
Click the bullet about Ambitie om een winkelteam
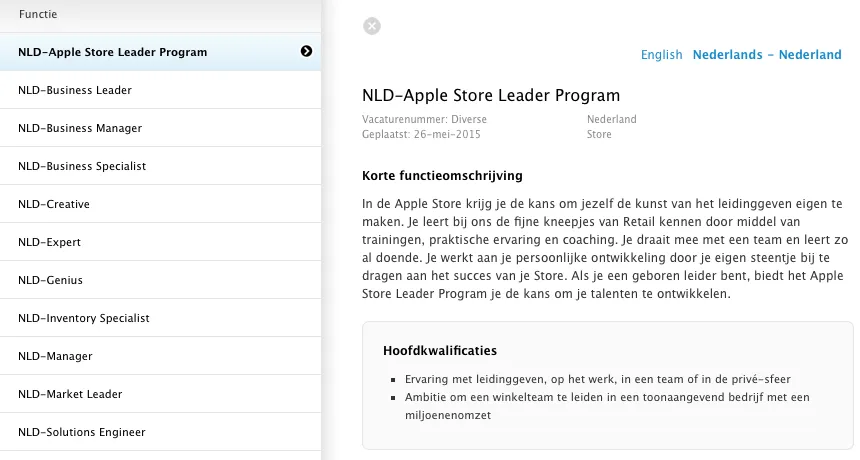pyautogui.click(x=607, y=406)
